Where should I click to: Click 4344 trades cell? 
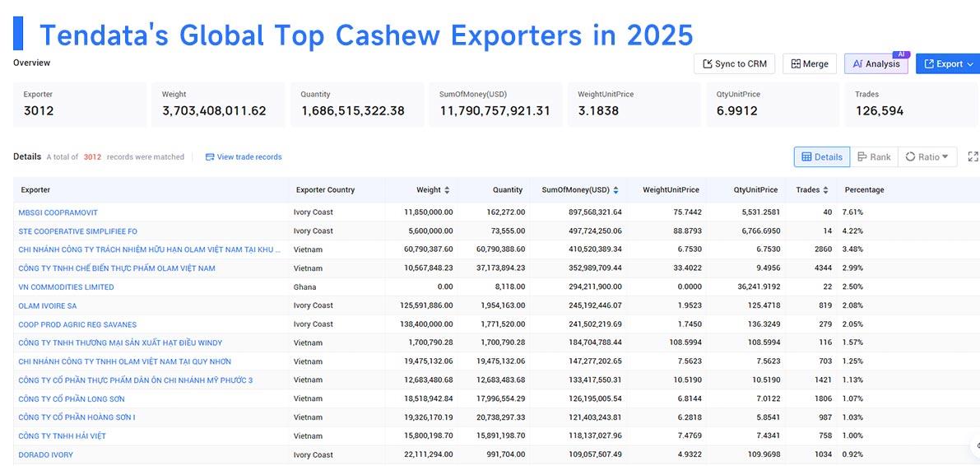[x=823, y=268]
